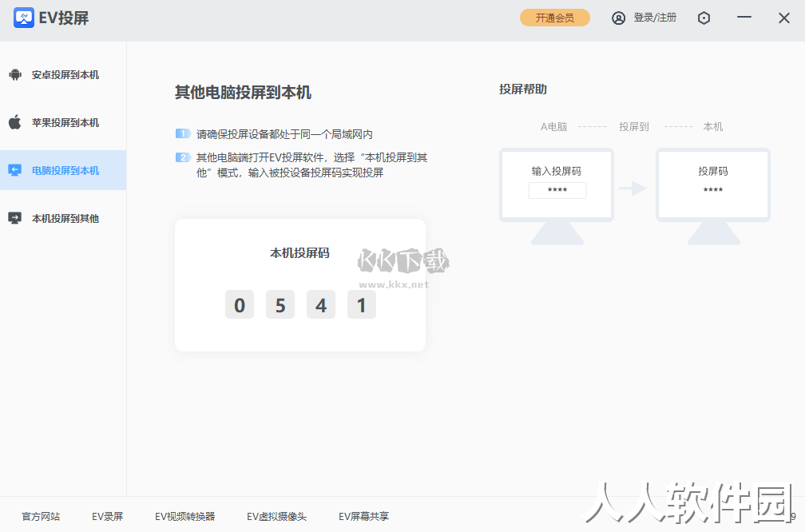This screenshot has width=805, height=532.
Task: Click the step 1 badge icon
Action: [x=183, y=134]
